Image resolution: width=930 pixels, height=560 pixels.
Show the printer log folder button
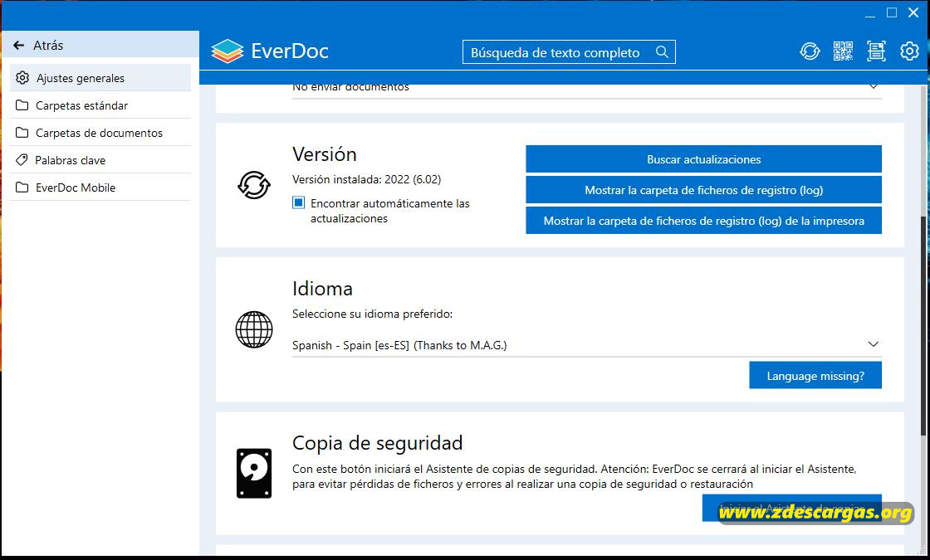click(x=703, y=221)
